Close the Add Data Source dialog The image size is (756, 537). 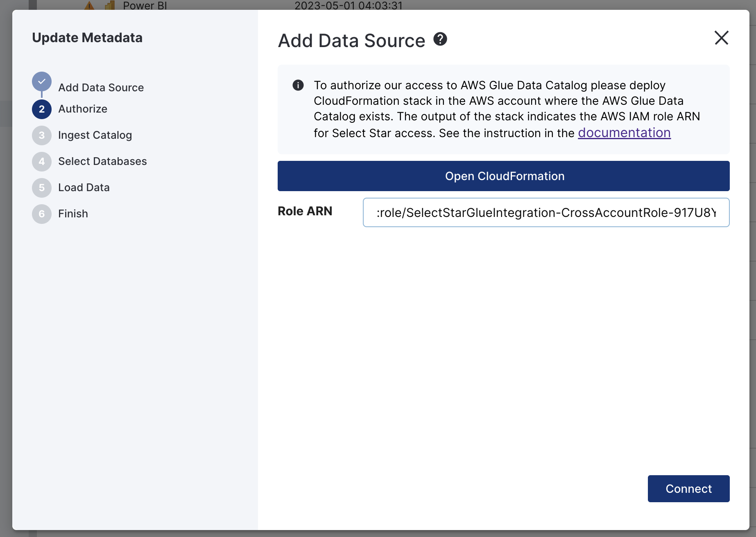pos(721,38)
